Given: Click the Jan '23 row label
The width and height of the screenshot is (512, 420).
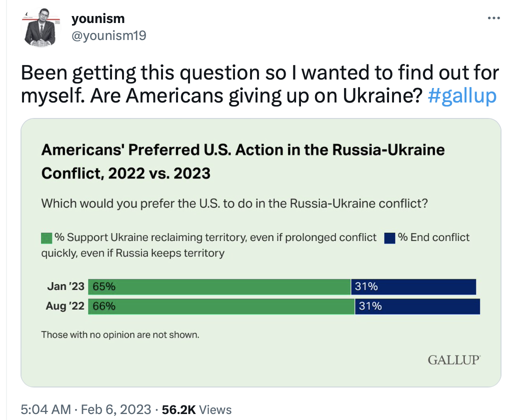Looking at the screenshot, I should pyautogui.click(x=65, y=287).
